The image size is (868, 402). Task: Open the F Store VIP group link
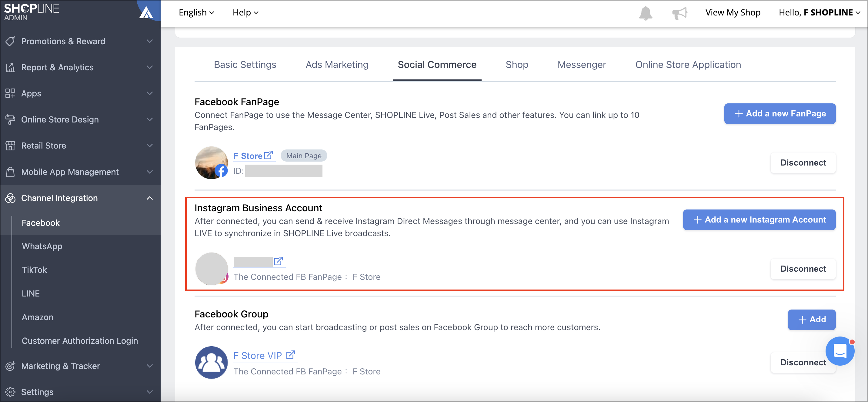[x=257, y=356]
